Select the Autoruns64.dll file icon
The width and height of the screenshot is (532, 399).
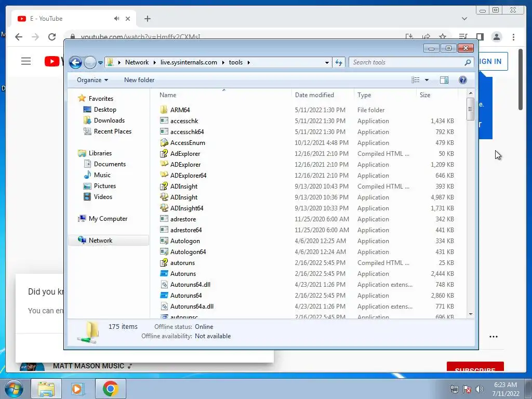pyautogui.click(x=164, y=284)
